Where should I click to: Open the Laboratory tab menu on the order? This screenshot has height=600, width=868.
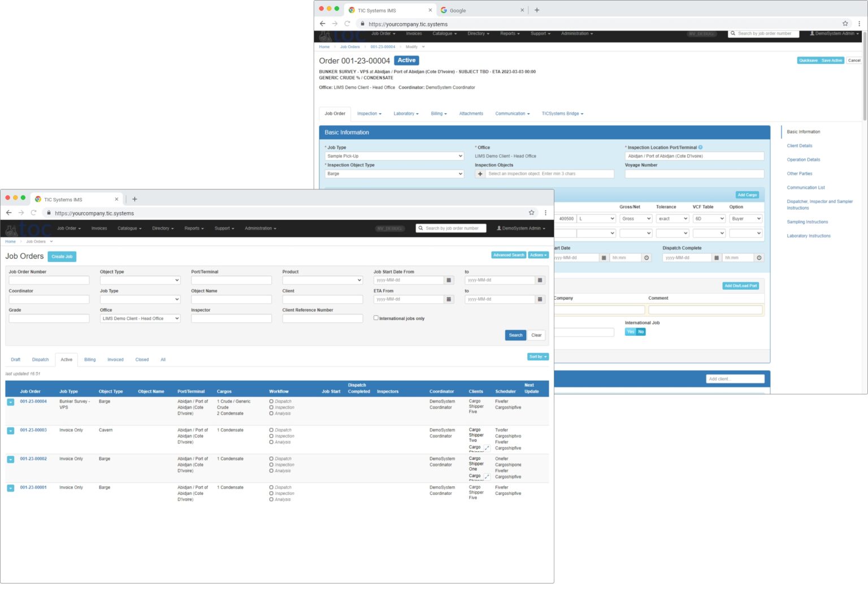click(x=406, y=114)
